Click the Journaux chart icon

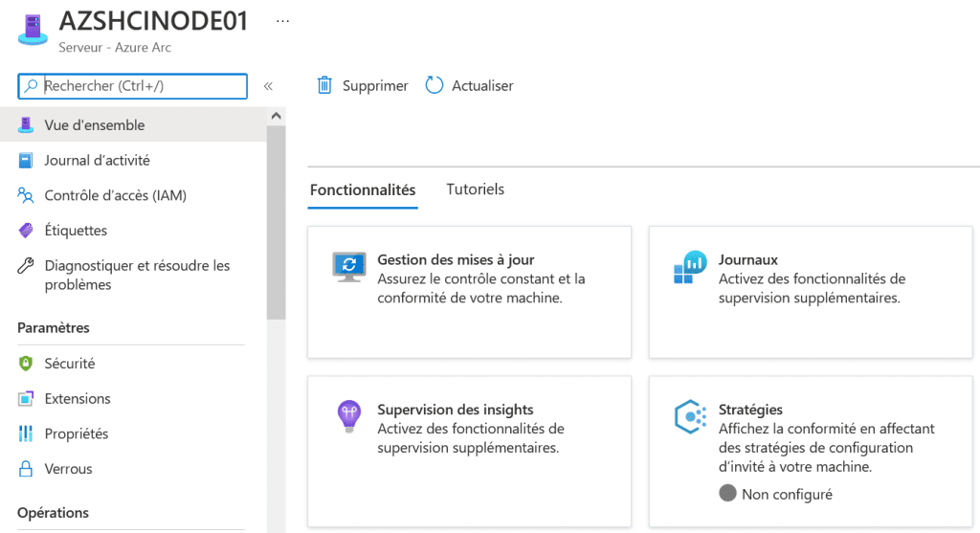689,269
